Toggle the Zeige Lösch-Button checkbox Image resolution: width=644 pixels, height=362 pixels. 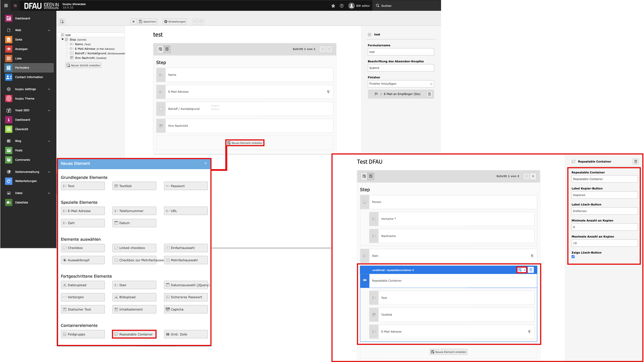click(573, 257)
